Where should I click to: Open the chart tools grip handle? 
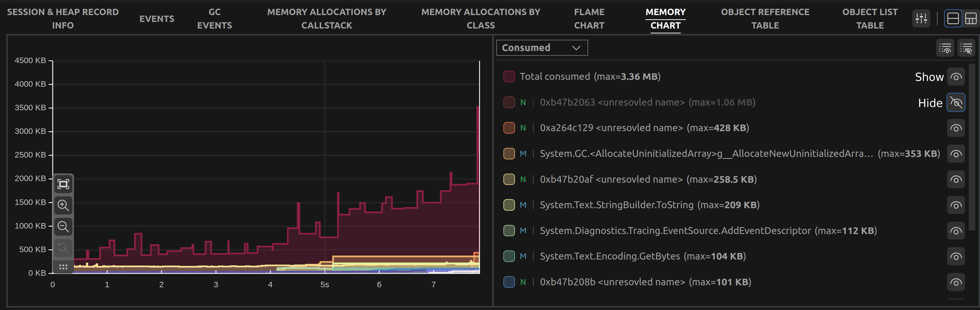pos(63,267)
